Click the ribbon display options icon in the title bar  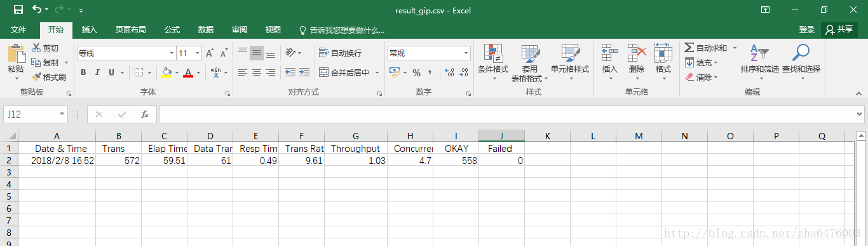pyautogui.click(x=766, y=10)
